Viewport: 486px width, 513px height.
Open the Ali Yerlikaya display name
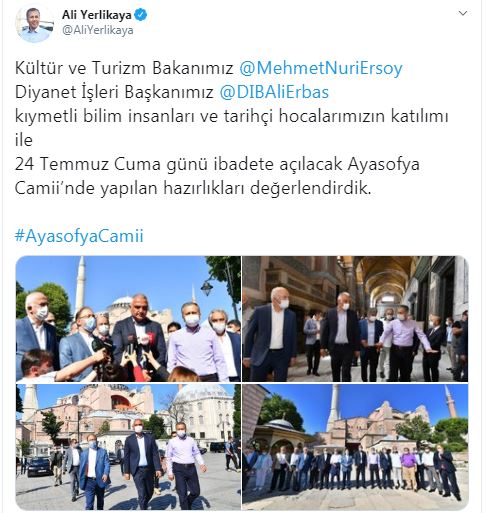[97, 15]
